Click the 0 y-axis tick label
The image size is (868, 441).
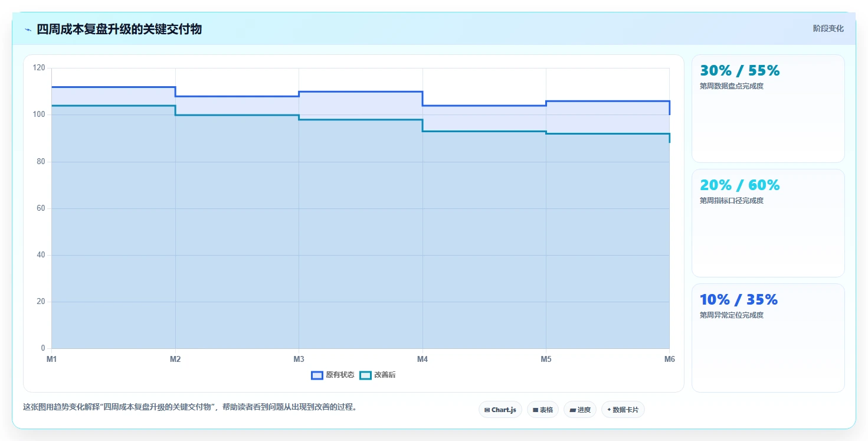pos(43,348)
